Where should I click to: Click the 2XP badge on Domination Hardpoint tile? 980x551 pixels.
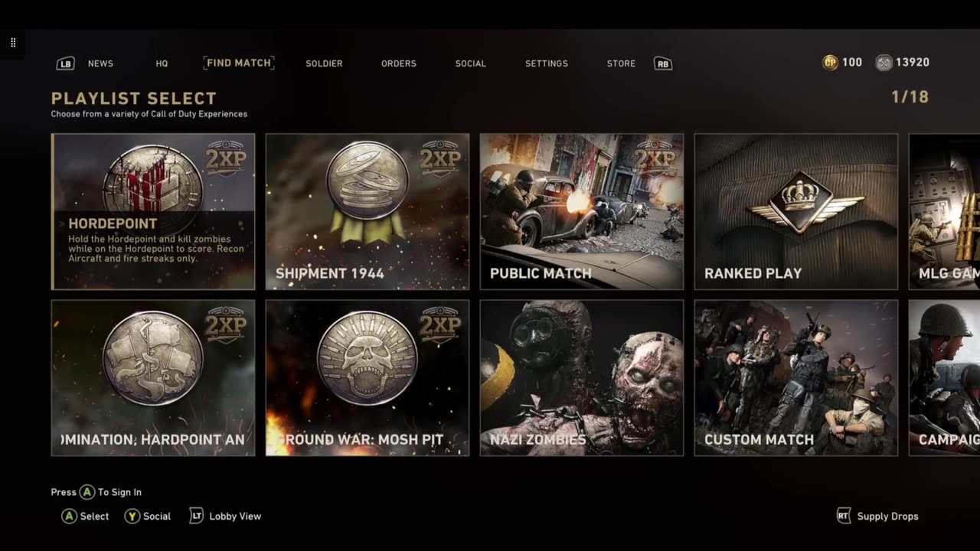[x=225, y=325]
